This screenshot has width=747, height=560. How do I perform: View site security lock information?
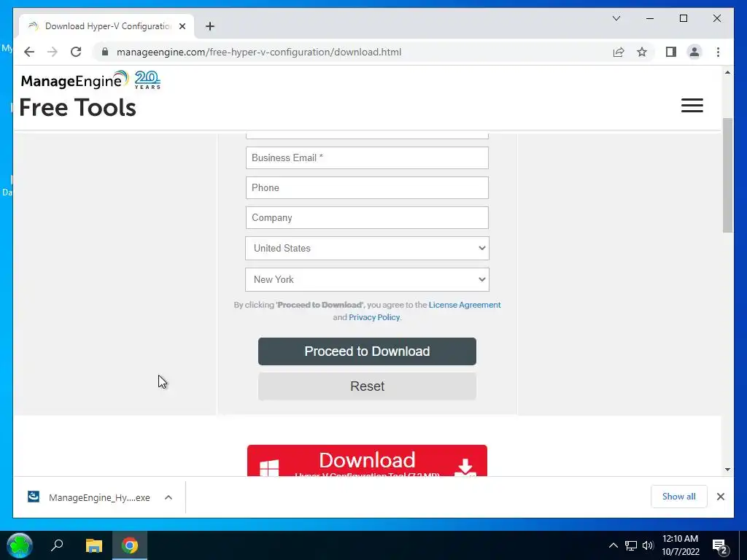coord(105,52)
